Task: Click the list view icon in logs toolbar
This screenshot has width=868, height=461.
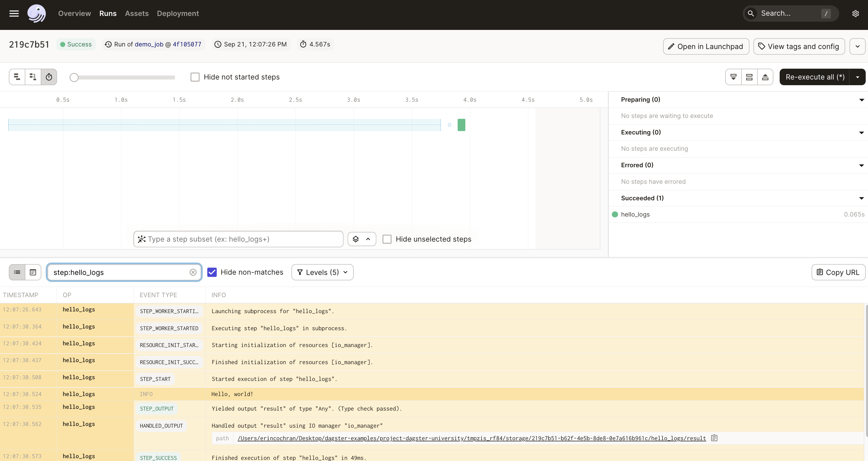Action: (17, 272)
